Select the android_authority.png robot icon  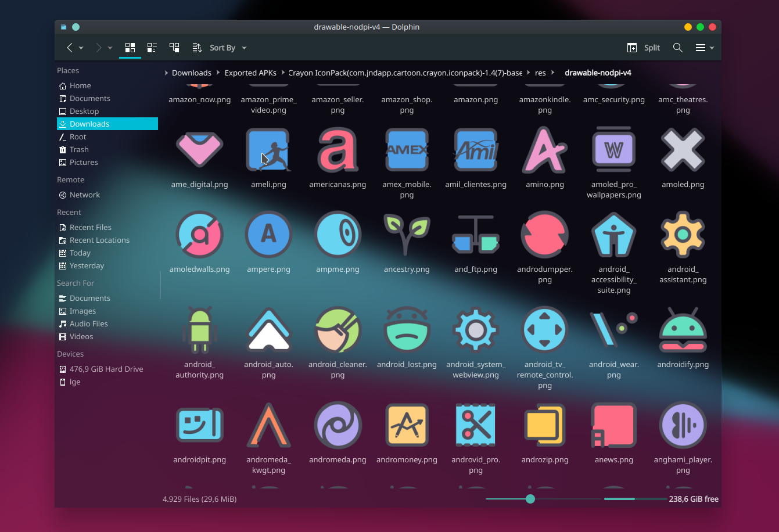199,330
